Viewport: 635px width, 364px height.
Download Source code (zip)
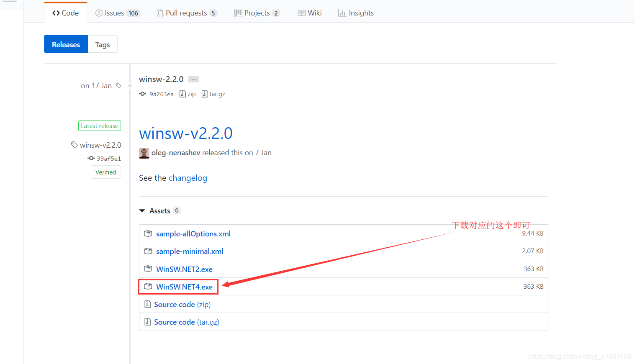click(x=183, y=304)
